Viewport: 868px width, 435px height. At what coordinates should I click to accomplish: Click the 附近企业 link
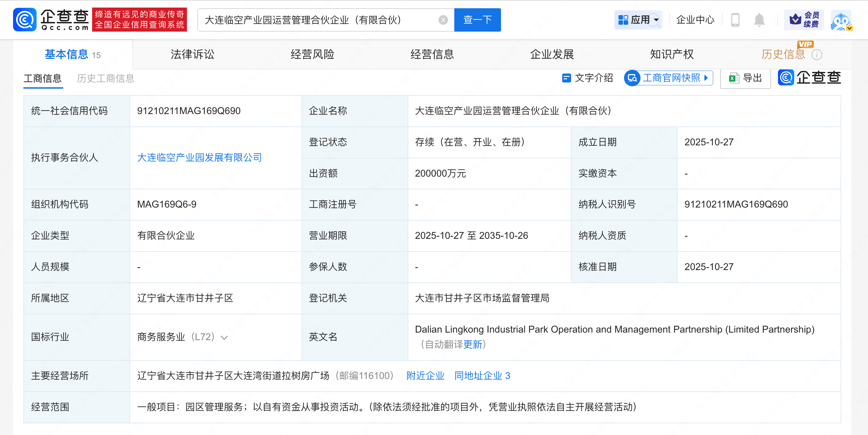(x=425, y=376)
